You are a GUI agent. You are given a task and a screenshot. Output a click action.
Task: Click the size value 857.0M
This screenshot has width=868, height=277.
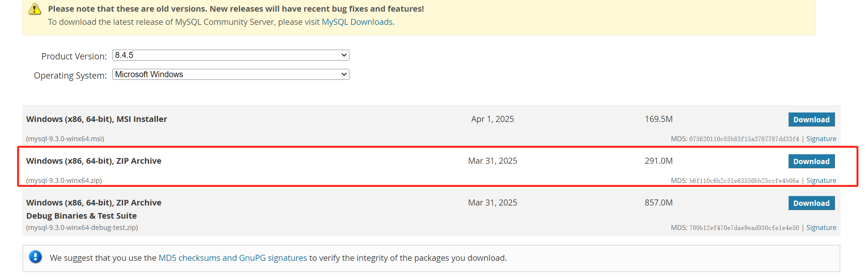[x=659, y=202]
